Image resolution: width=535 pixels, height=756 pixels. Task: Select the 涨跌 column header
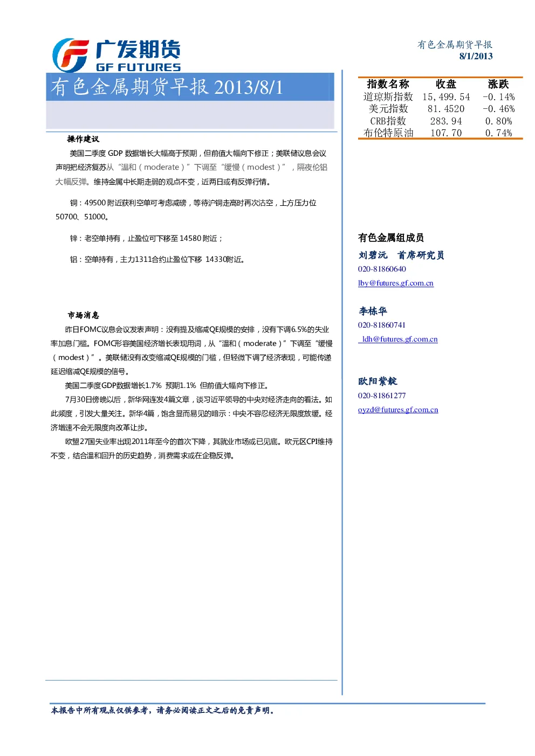pyautogui.click(x=498, y=84)
